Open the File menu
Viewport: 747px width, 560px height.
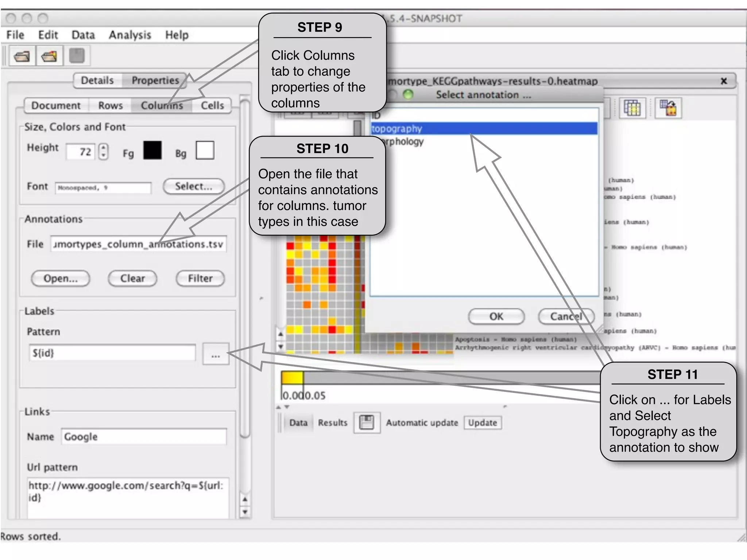click(x=15, y=35)
